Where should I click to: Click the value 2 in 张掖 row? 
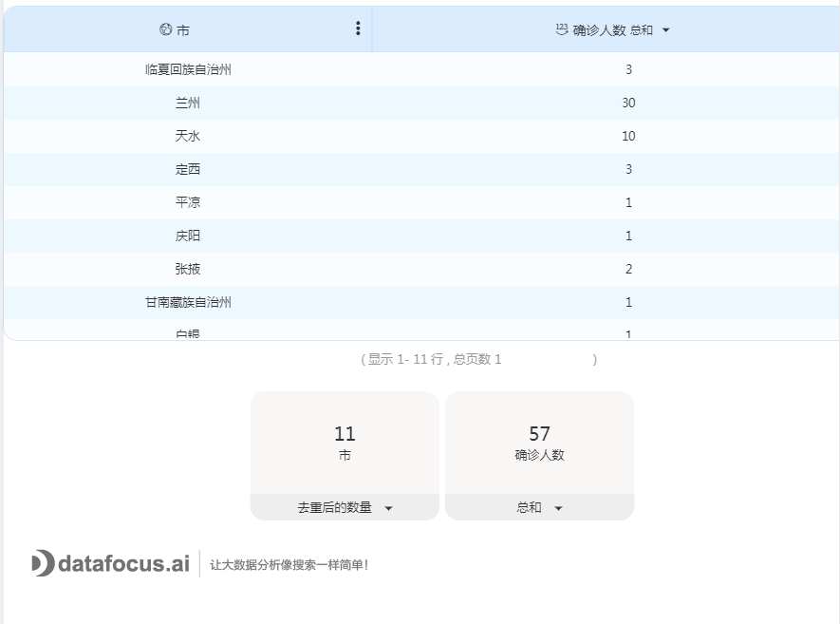point(628,269)
